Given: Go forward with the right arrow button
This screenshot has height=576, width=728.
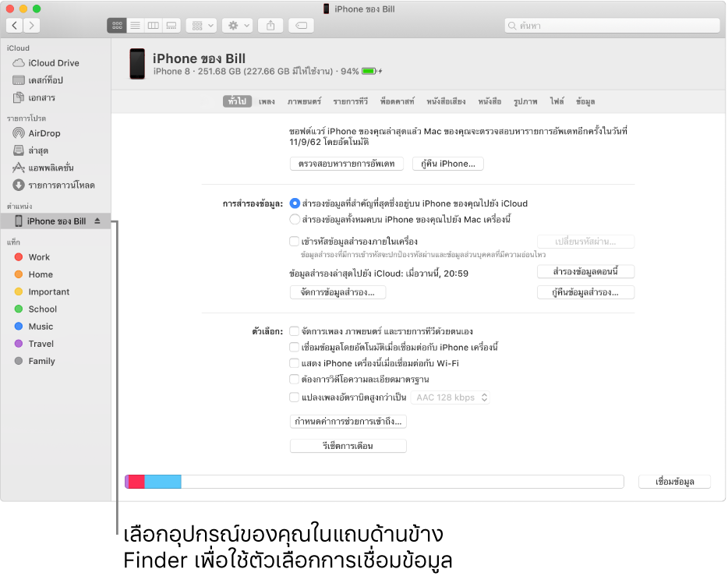Looking at the screenshot, I should pyautogui.click(x=31, y=26).
